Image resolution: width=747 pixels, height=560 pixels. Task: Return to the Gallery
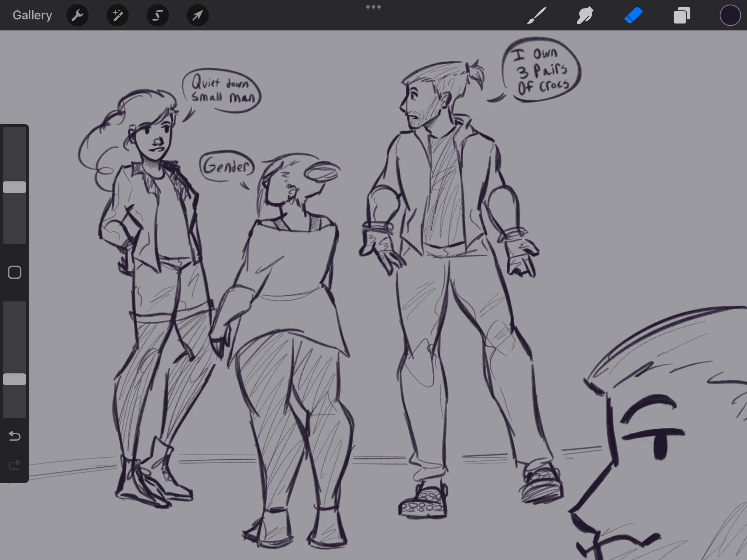coord(33,15)
